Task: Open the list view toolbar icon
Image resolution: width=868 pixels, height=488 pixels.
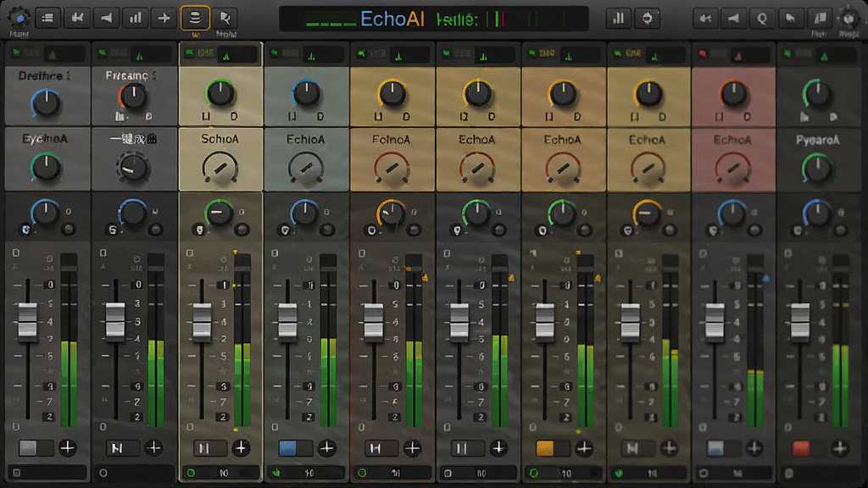Action: 47,19
